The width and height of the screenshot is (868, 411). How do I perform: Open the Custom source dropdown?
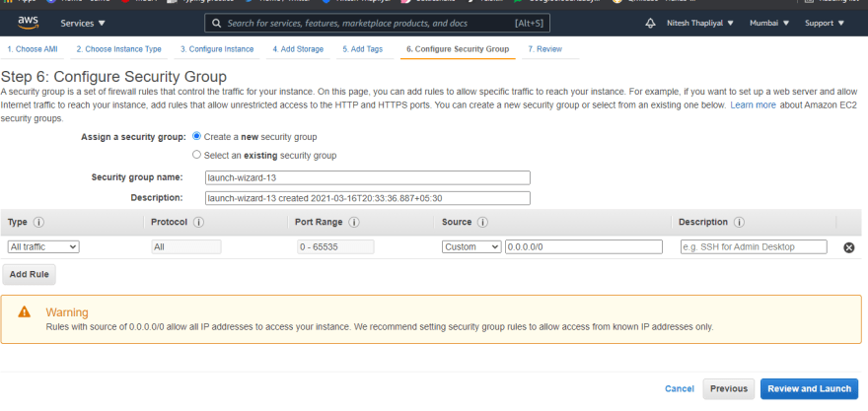click(x=471, y=247)
